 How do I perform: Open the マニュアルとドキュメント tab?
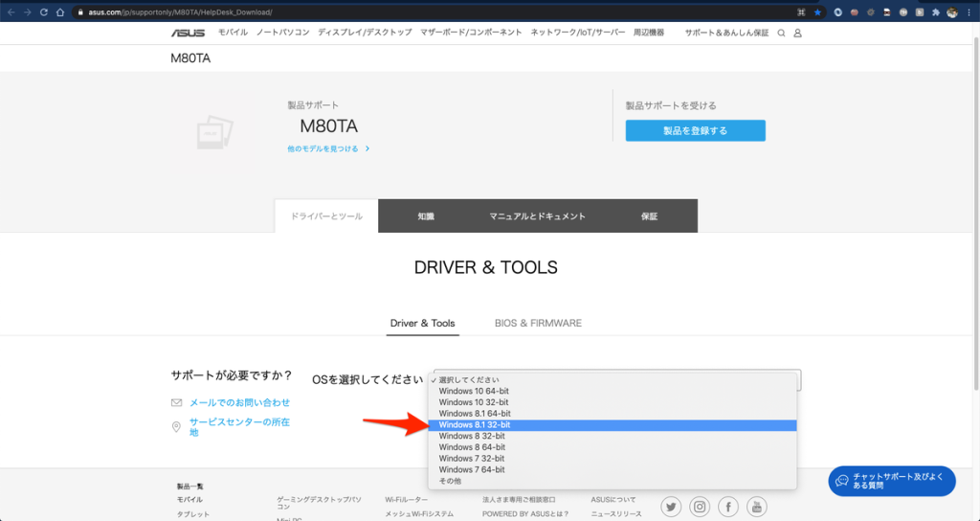(537, 216)
